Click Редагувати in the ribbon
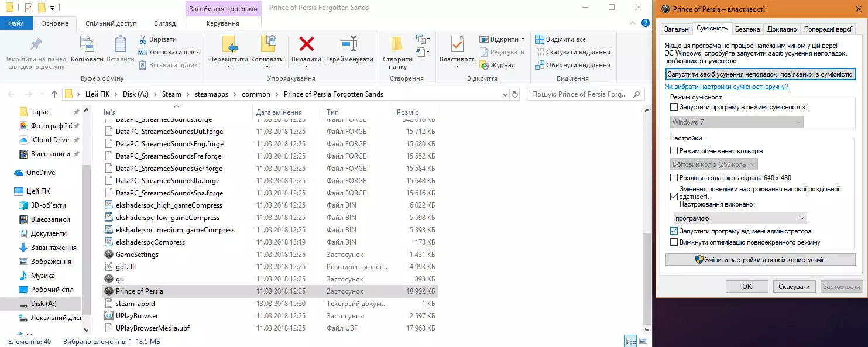The height and width of the screenshot is (347, 868). pos(502,52)
